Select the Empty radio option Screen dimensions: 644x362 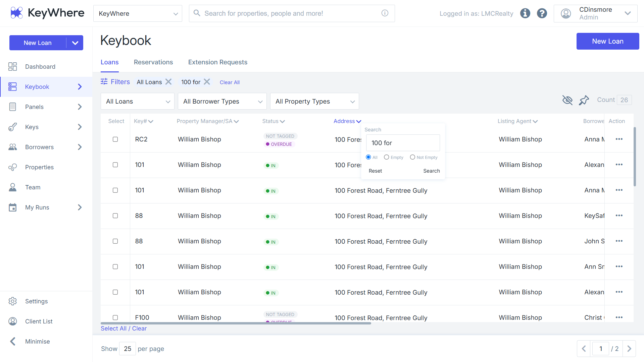coord(386,157)
